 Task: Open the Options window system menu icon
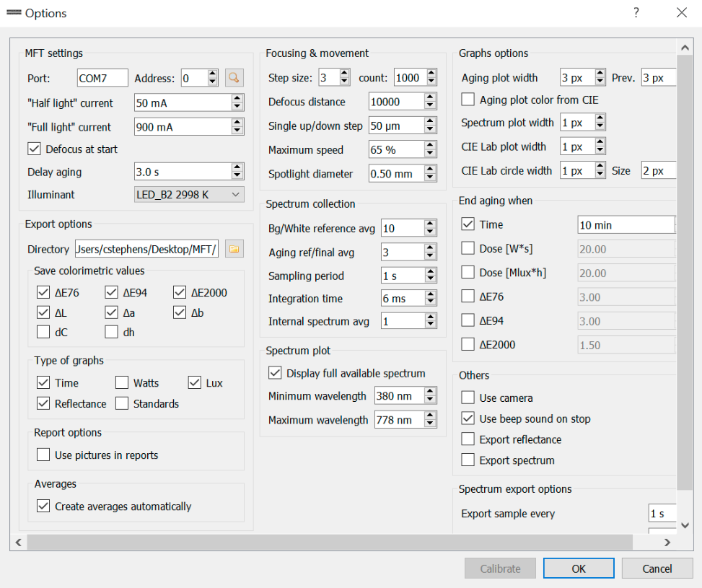coord(13,13)
